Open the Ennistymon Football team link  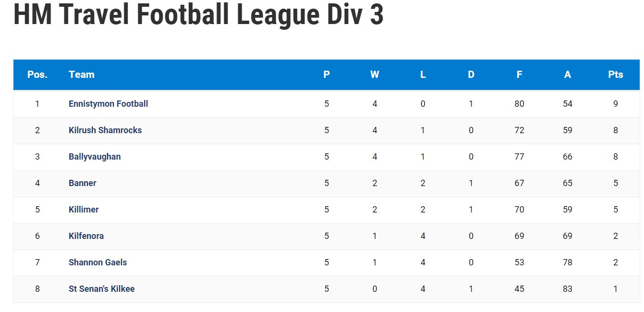(x=108, y=104)
